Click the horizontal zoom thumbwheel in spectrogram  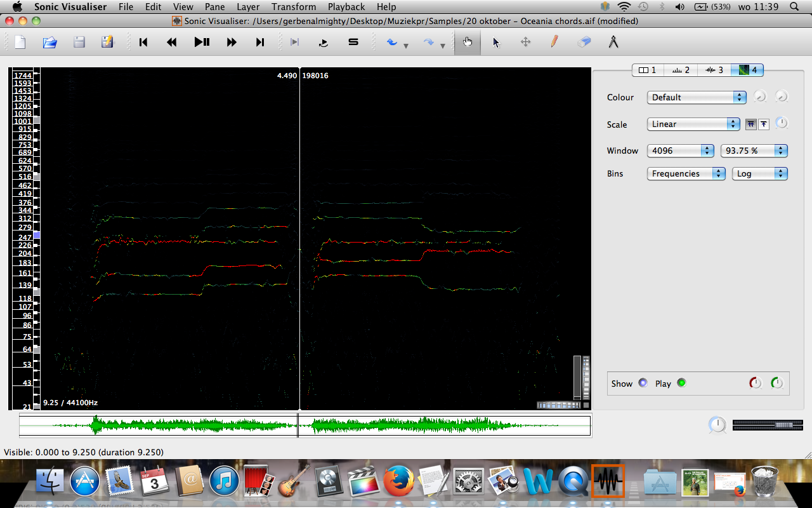(x=559, y=405)
